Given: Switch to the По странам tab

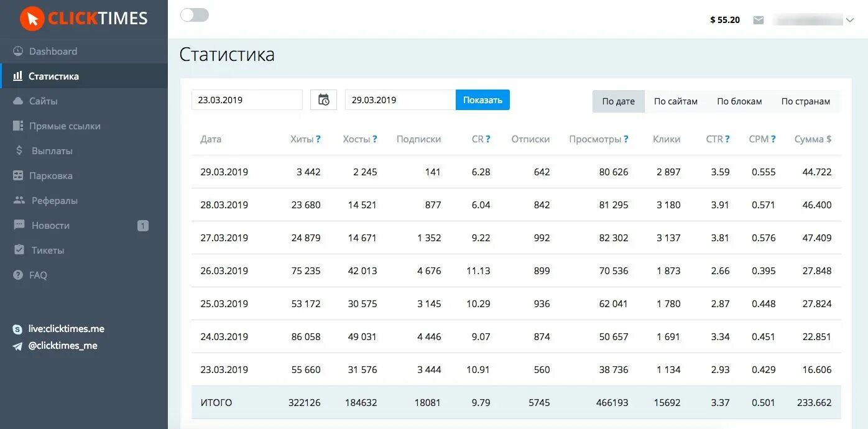Looking at the screenshot, I should [x=806, y=101].
